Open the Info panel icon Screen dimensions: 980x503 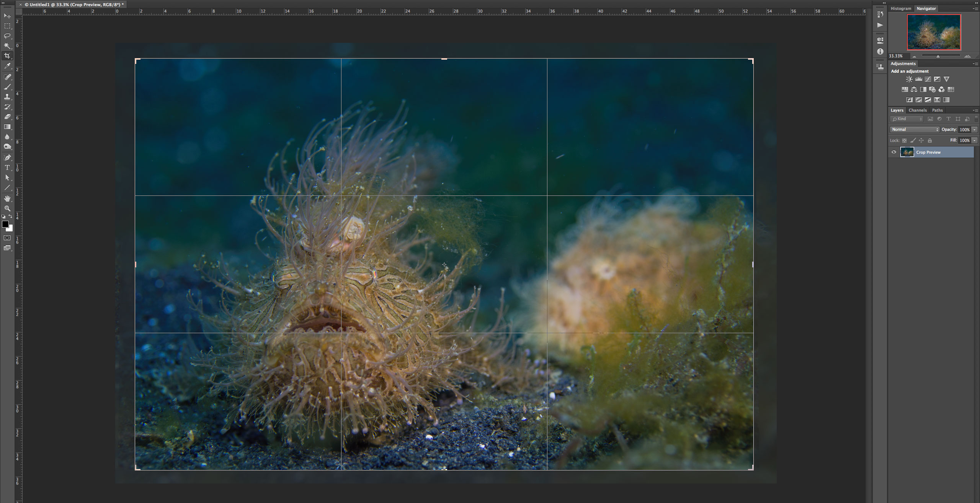[x=880, y=51]
